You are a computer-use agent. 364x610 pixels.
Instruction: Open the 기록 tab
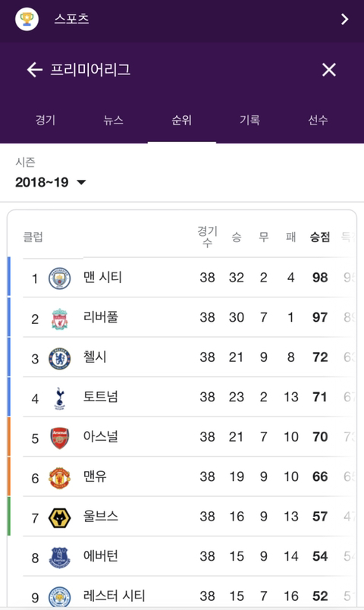(249, 120)
